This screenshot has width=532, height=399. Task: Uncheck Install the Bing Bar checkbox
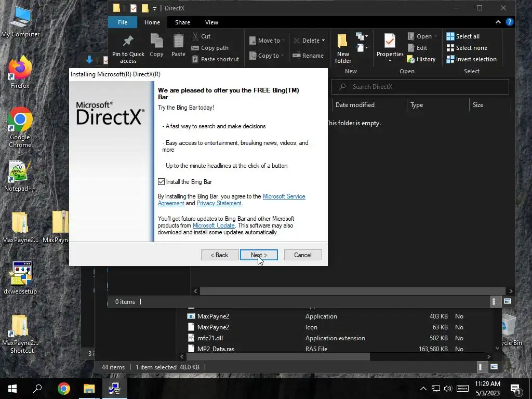point(161,182)
